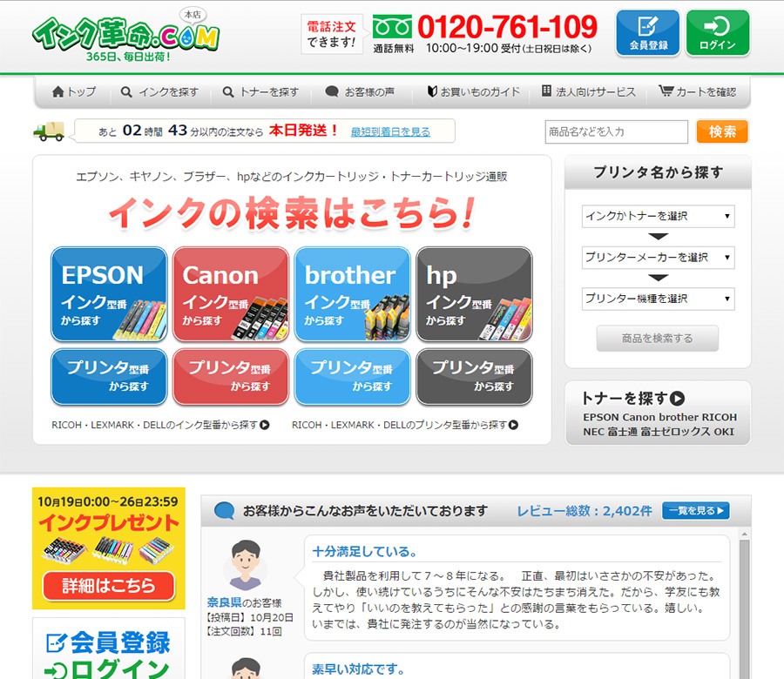Click インクプレゼント campaign banner
Screen dimensions: 784x679
[109, 548]
